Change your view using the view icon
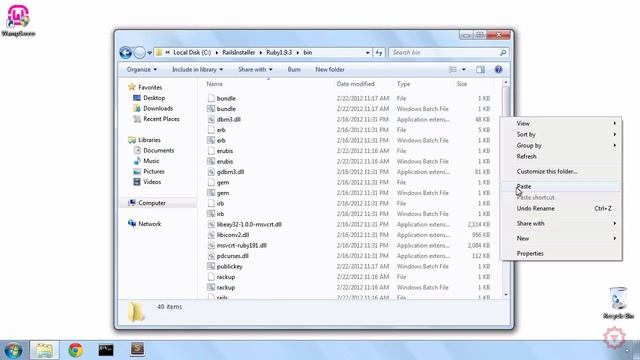The width and height of the screenshot is (640, 360). (453, 70)
